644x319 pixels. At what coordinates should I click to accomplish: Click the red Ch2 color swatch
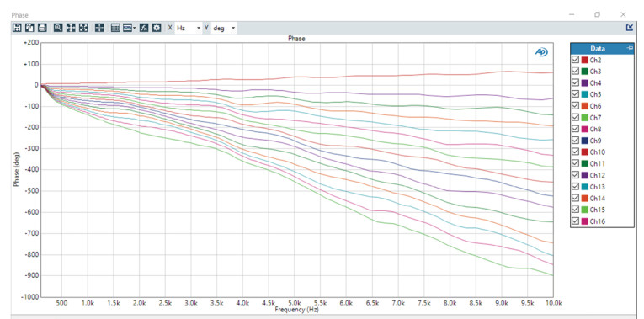[x=585, y=60]
